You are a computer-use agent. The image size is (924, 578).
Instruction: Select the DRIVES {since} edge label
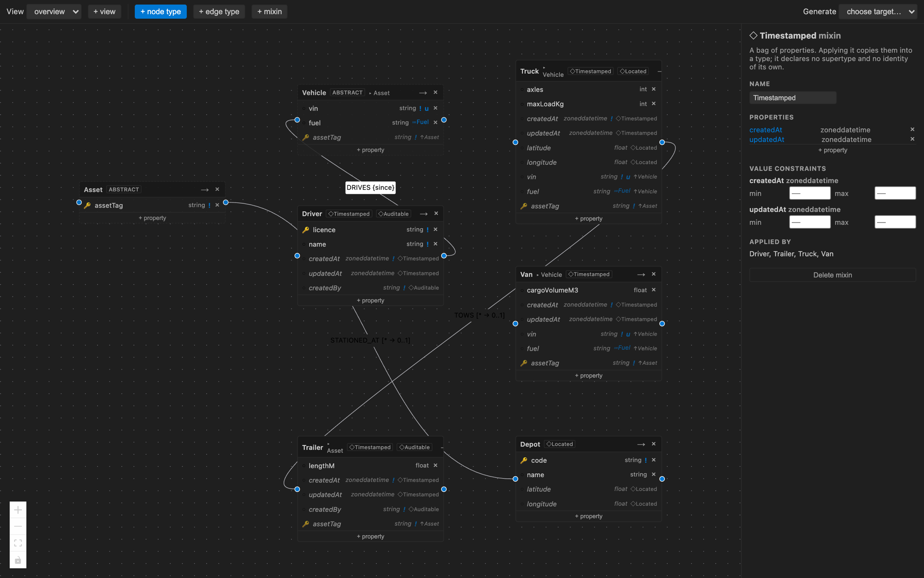pyautogui.click(x=370, y=188)
